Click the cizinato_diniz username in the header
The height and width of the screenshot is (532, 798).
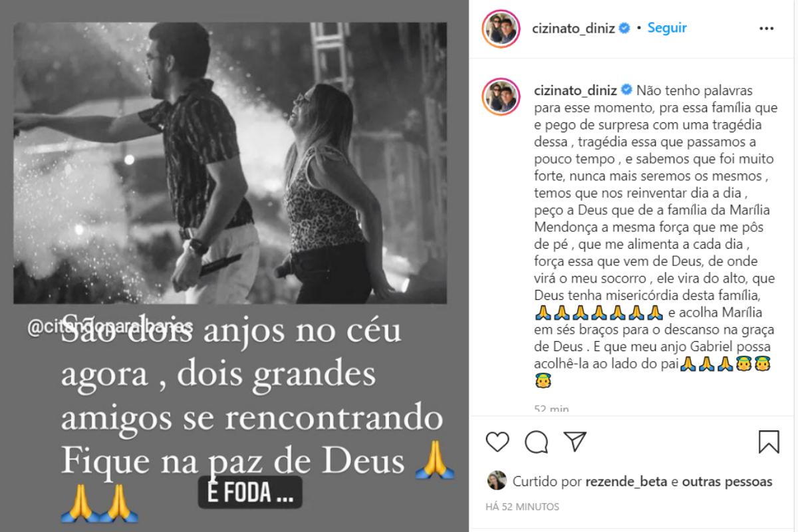571,28
